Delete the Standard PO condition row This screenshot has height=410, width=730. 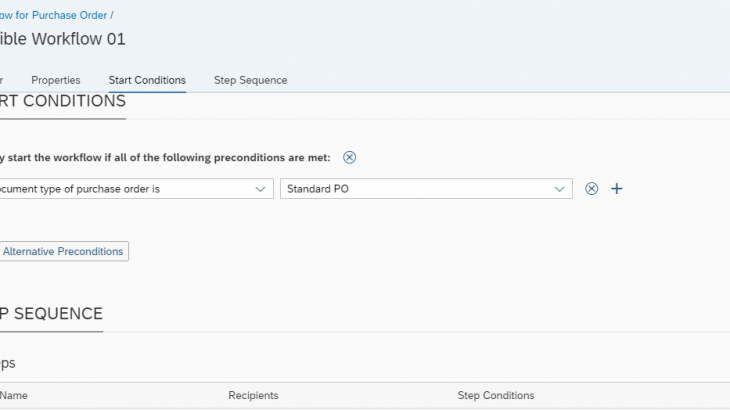pyautogui.click(x=591, y=189)
